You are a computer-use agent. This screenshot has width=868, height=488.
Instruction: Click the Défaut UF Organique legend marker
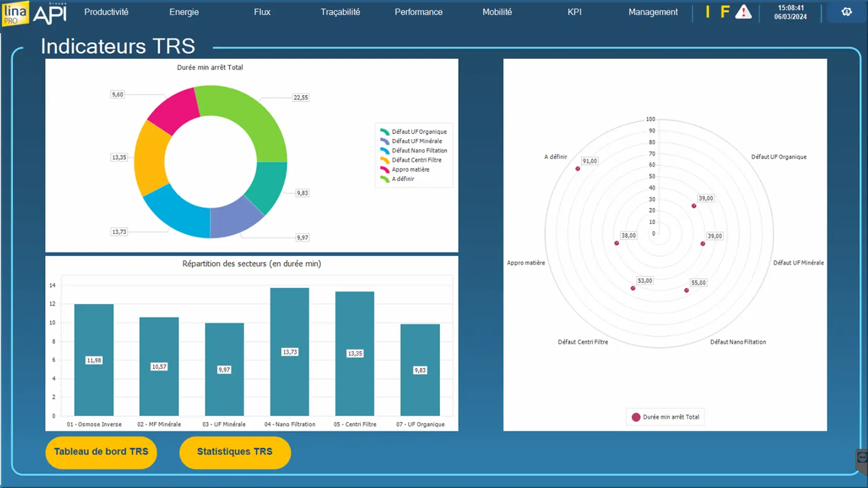point(384,132)
